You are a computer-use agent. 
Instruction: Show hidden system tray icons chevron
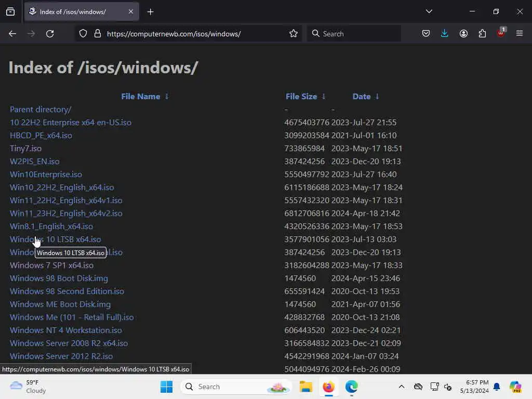[402, 387]
